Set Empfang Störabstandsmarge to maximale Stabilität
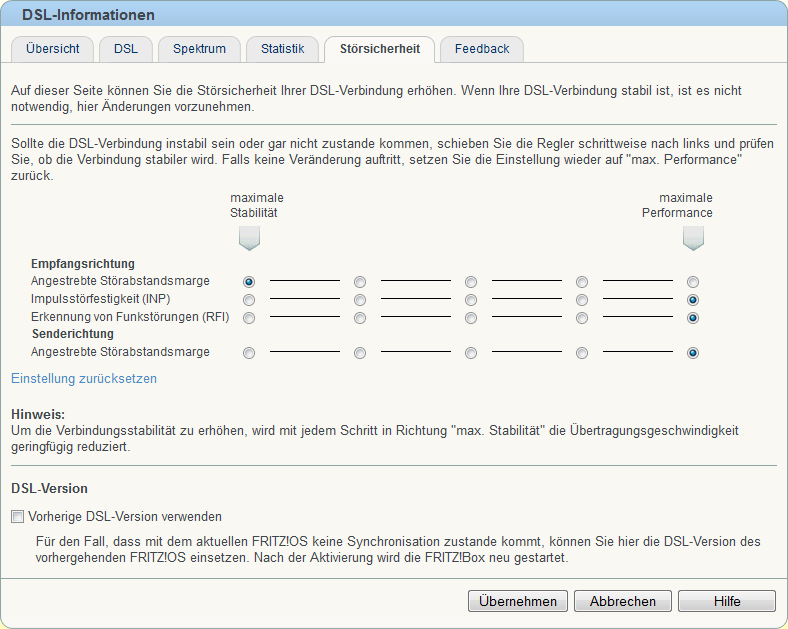This screenshot has width=788, height=629. (x=249, y=282)
